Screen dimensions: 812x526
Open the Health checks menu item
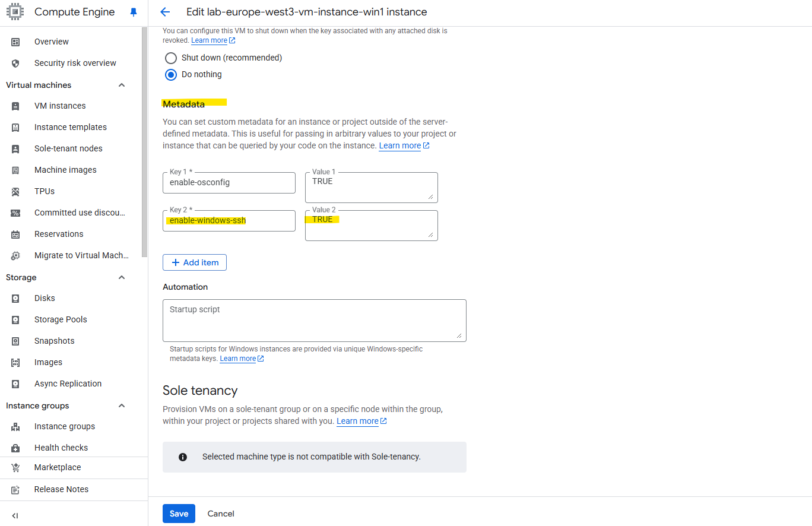pos(61,448)
